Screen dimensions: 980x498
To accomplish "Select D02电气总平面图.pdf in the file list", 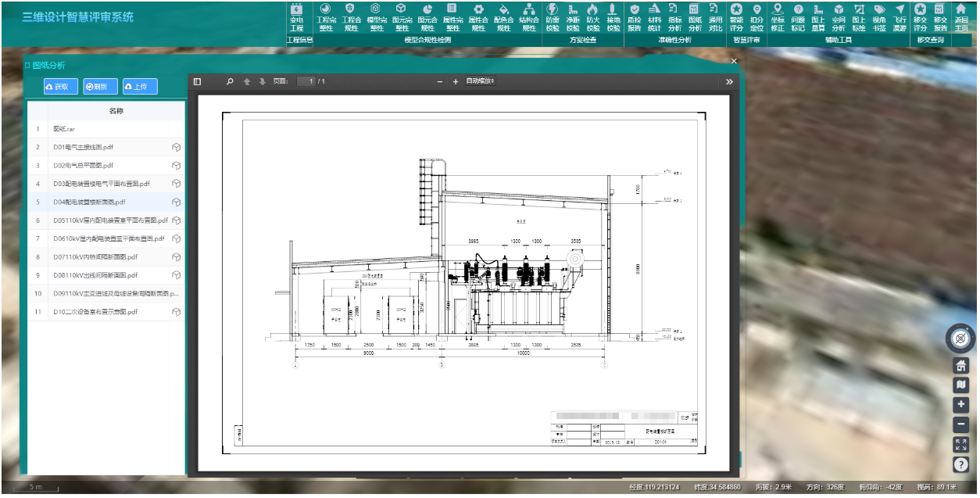I will pyautogui.click(x=84, y=166).
